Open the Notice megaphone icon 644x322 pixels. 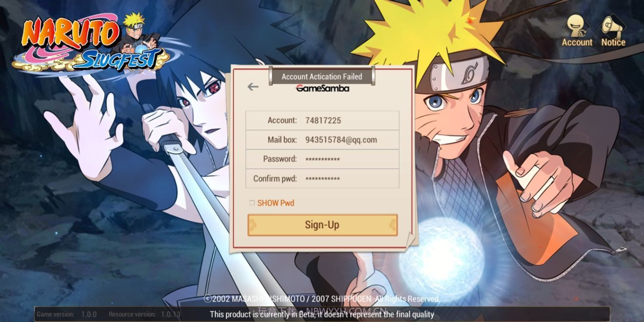[x=613, y=25]
